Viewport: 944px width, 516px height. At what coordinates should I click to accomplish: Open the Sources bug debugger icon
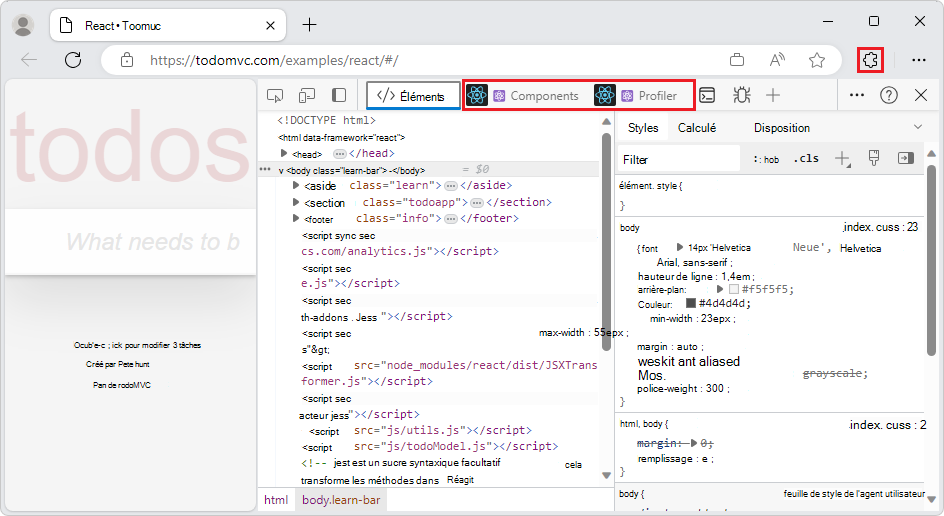[741, 95]
